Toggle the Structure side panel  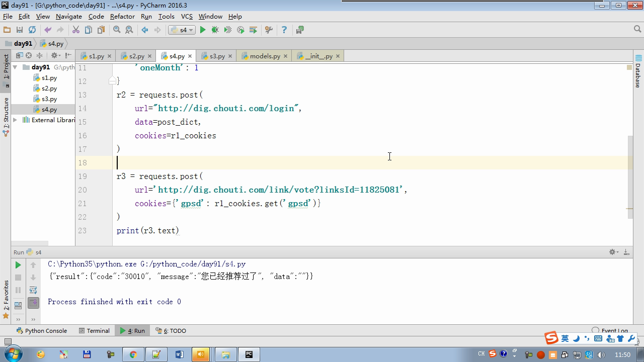coord(6,117)
